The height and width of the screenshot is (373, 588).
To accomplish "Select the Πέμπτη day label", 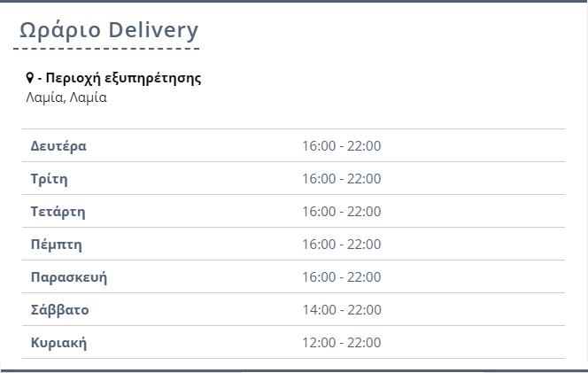I will (57, 245).
